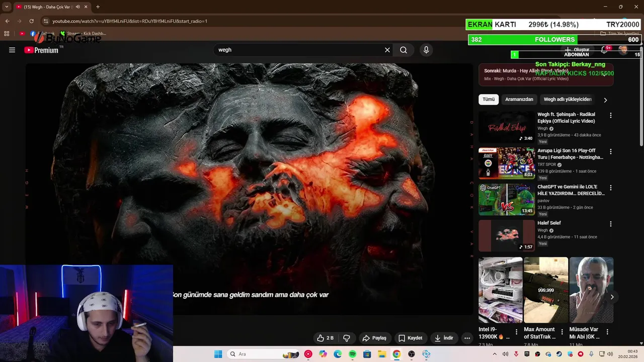Open the YouTube bookmark icon
644x362 pixels.
click(x=22, y=34)
